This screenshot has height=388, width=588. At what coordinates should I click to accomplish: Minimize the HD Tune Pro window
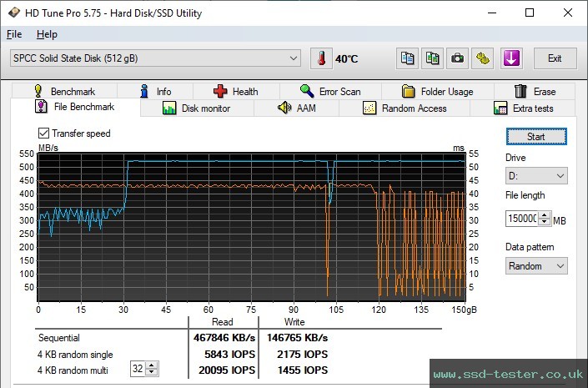(492, 13)
